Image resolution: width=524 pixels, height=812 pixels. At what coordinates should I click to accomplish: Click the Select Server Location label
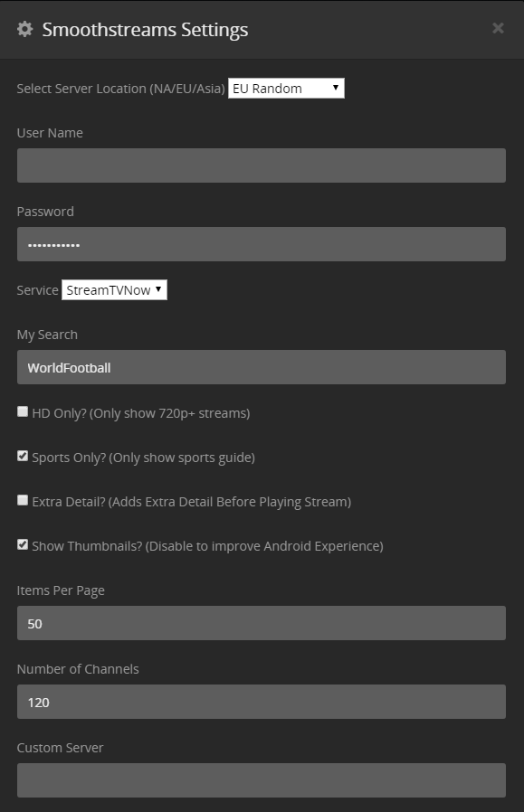(x=120, y=89)
